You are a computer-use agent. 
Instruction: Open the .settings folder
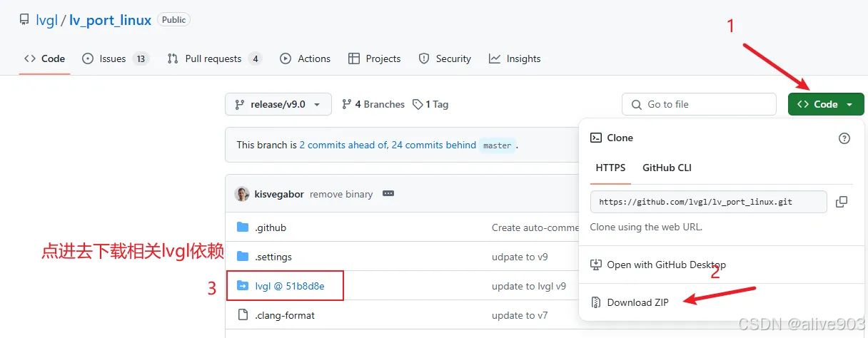(273, 257)
